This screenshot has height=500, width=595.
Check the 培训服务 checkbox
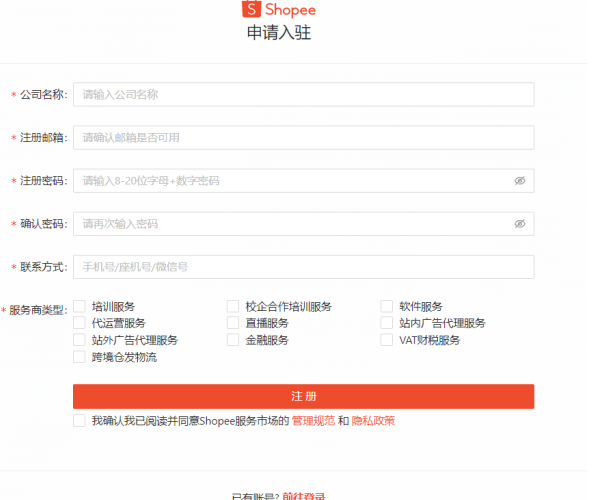point(79,306)
